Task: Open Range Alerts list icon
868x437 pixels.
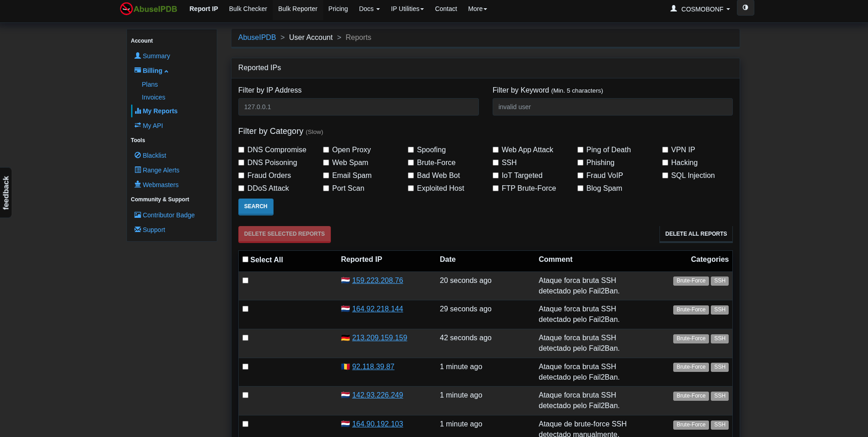Action: pos(137,170)
